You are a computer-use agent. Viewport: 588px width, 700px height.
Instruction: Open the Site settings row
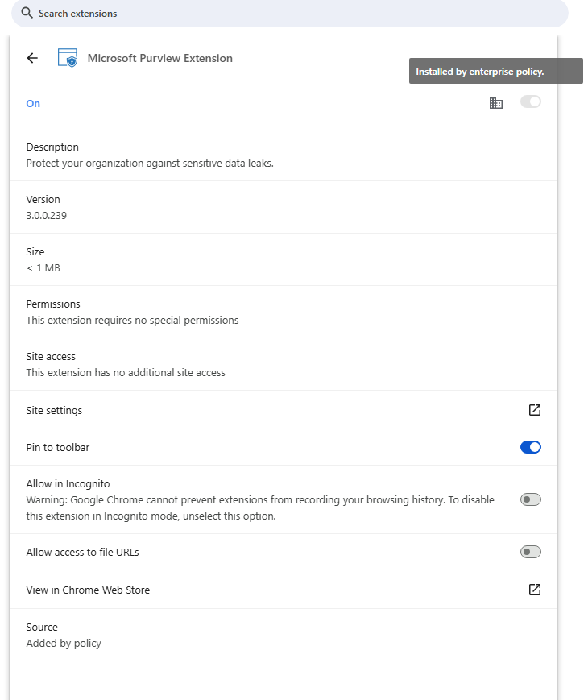[x=284, y=410]
